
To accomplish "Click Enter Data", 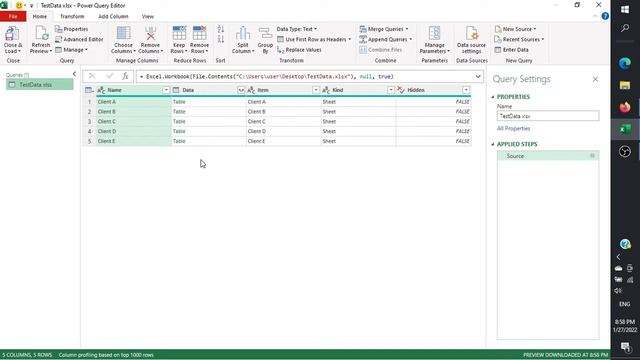I will (511, 49).
